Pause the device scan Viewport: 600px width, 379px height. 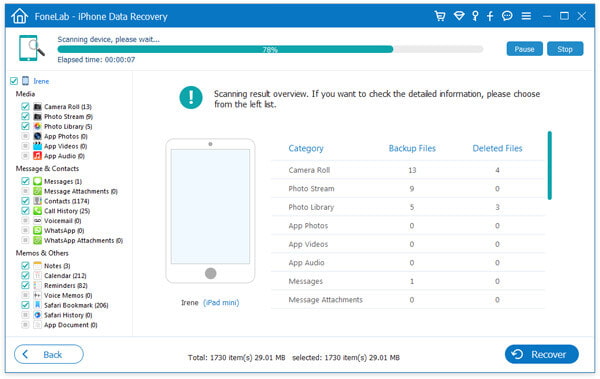pos(524,49)
